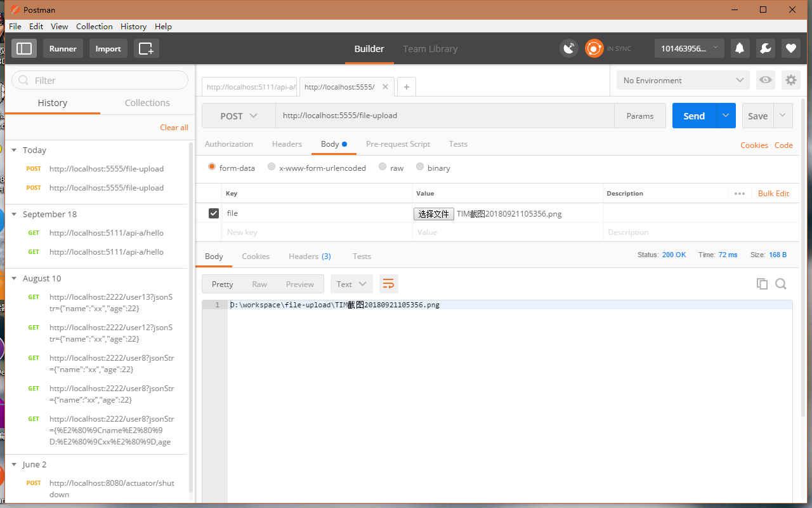Open history item localhost:8080/actuator/shutdown
Viewport: 812px width, 508px height.
(112, 489)
